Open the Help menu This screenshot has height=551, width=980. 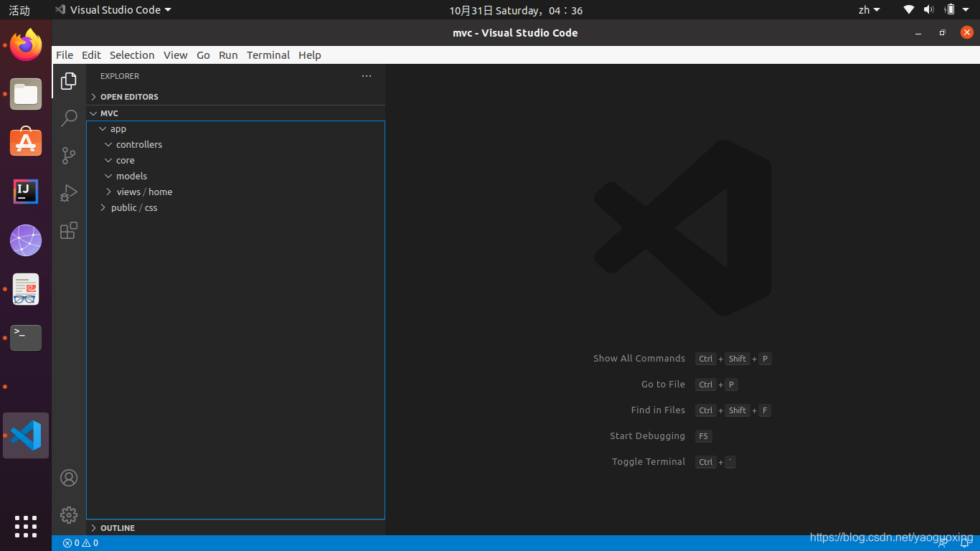(310, 55)
